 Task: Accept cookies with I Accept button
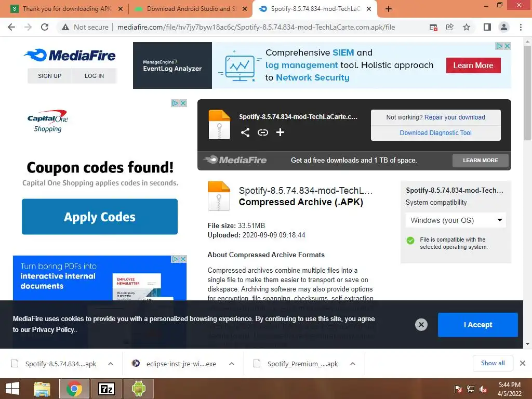point(478,325)
